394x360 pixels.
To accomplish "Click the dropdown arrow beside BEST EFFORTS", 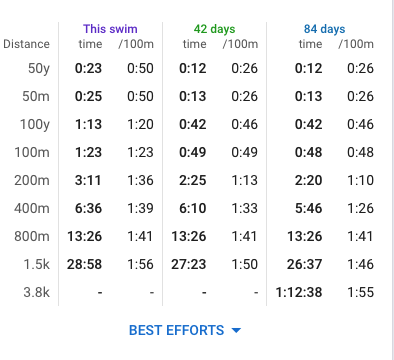I will 236,331.
